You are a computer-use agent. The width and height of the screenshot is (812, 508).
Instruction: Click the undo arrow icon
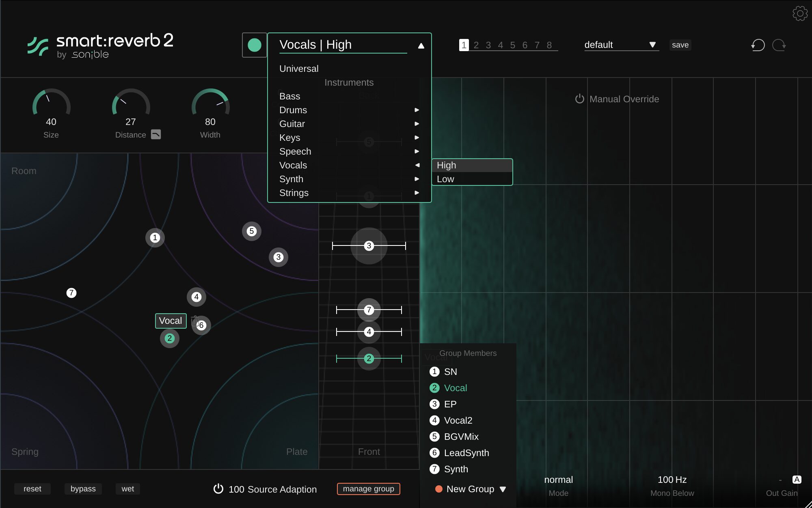click(758, 45)
